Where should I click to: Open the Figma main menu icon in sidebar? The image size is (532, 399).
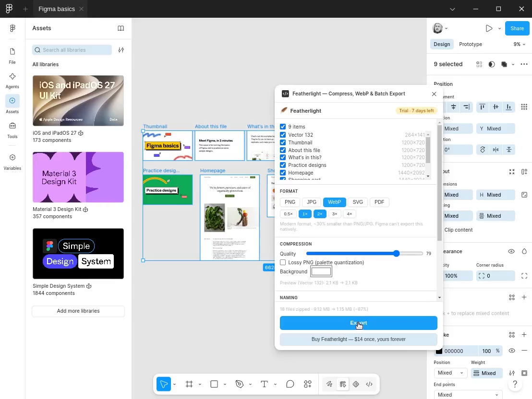click(x=12, y=28)
